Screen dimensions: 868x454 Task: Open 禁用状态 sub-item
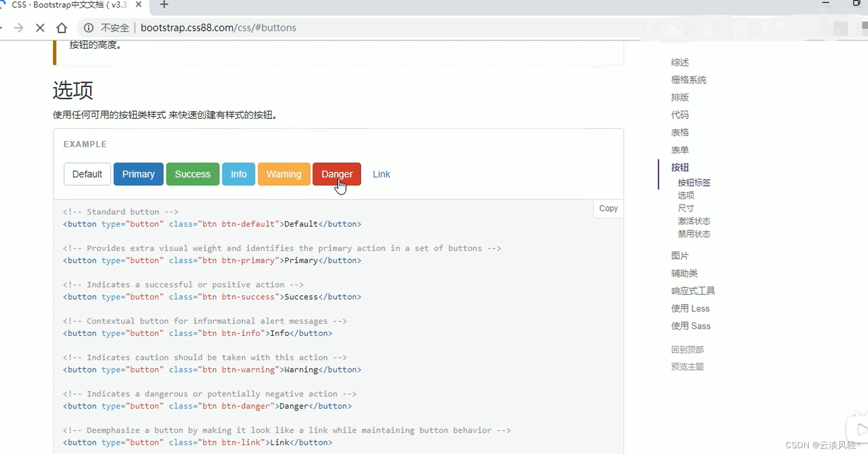tap(694, 234)
